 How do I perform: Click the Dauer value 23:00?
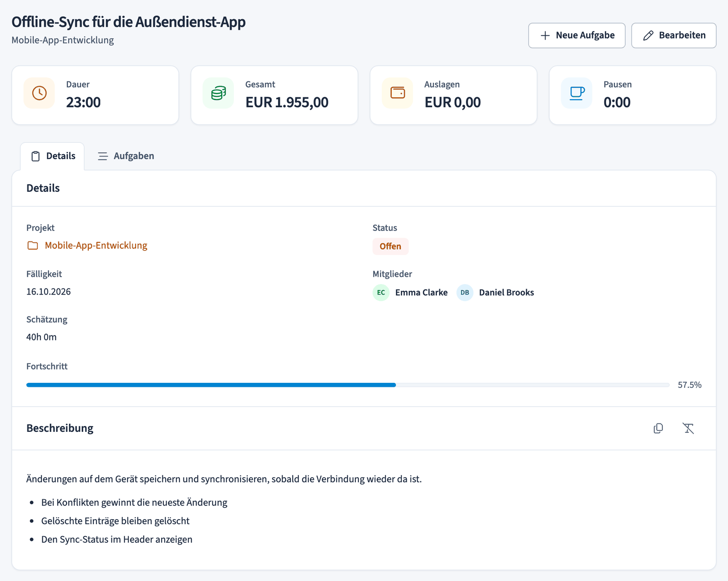[83, 102]
